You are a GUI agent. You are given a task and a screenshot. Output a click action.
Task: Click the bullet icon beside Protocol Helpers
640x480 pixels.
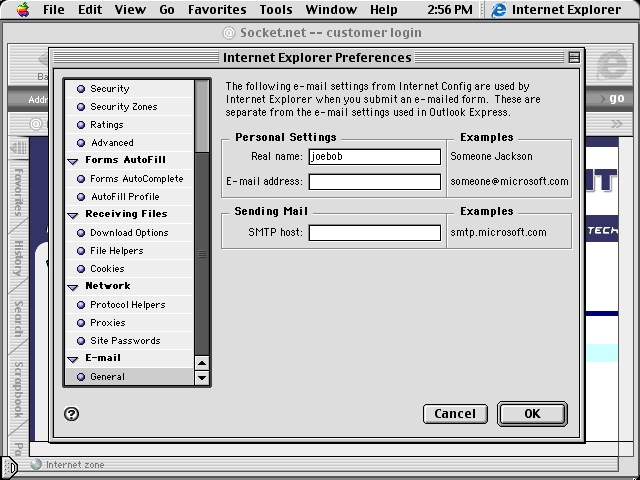81,304
